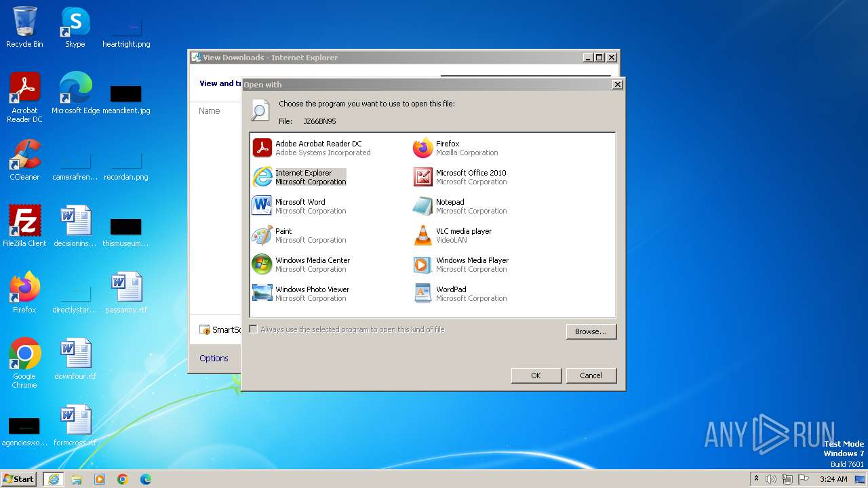This screenshot has height=488, width=868.
Task: Open Skype desktop shortcut
Action: tap(75, 27)
